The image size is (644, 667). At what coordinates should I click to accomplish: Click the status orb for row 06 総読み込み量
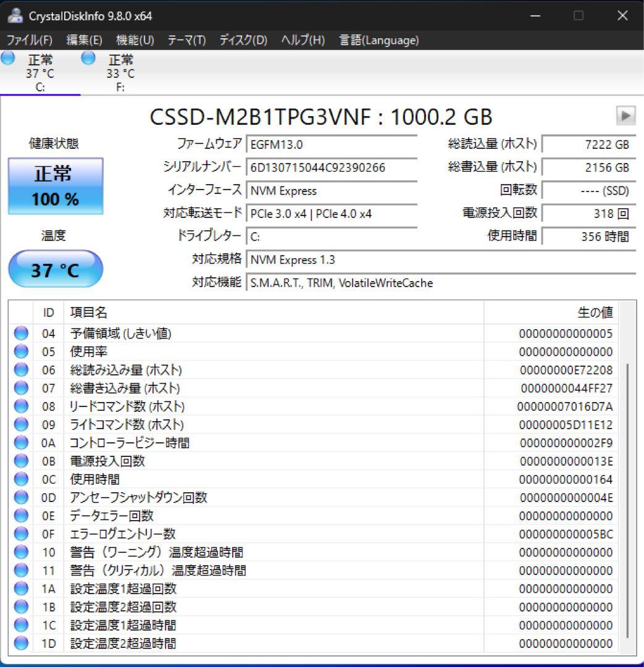pyautogui.click(x=21, y=370)
